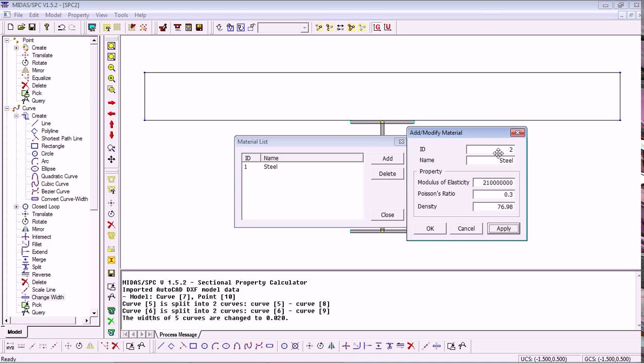The image size is (644, 363).
Task: Click Close in the Material List dialog
Action: point(388,215)
